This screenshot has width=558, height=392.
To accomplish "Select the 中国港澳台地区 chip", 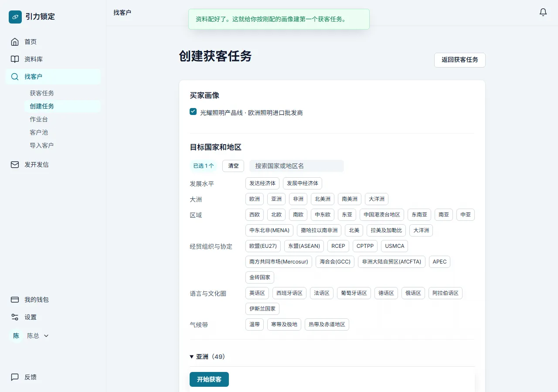I will coord(382,215).
